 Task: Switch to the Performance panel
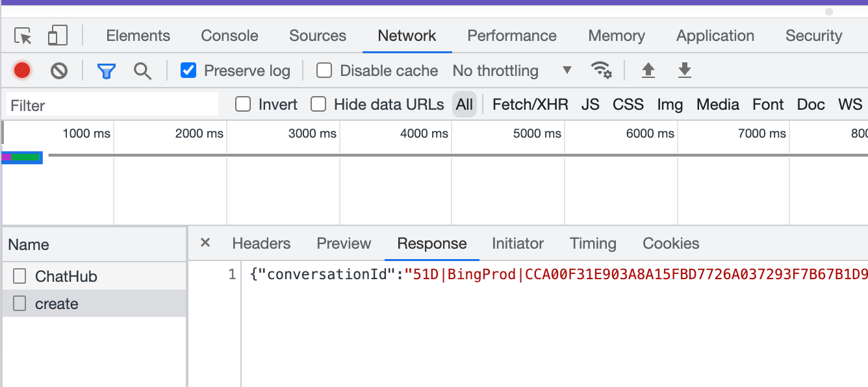(x=511, y=36)
